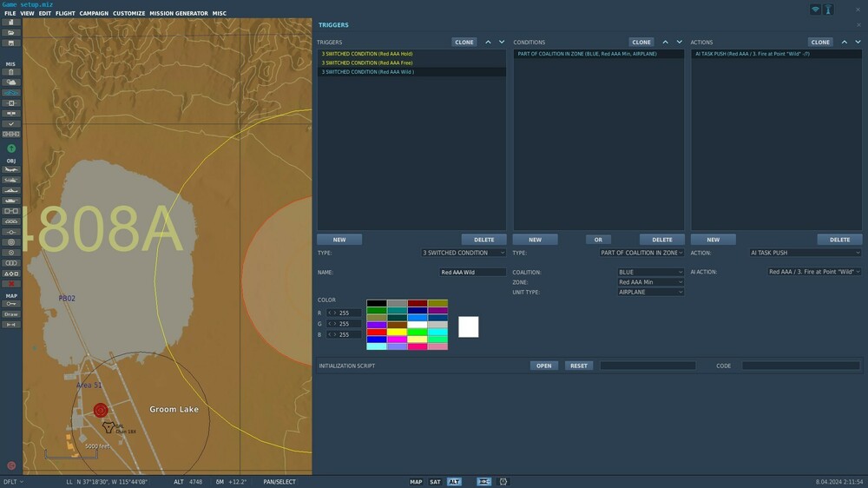Enable the MAP view mode
The image size is (868, 488).
coord(416,482)
